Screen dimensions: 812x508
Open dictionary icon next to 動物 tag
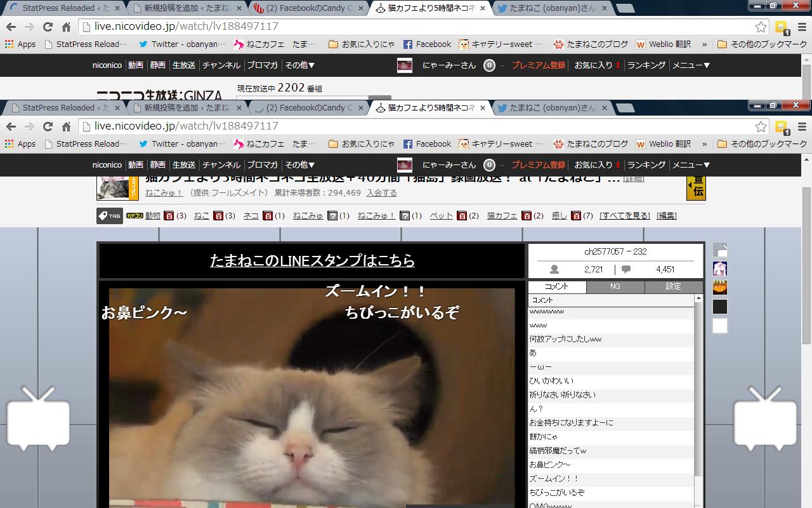(x=169, y=216)
